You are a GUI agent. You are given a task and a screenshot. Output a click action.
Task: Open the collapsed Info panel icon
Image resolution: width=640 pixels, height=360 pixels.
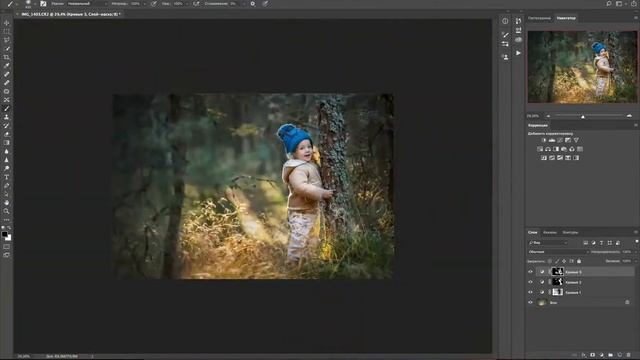tap(505, 21)
